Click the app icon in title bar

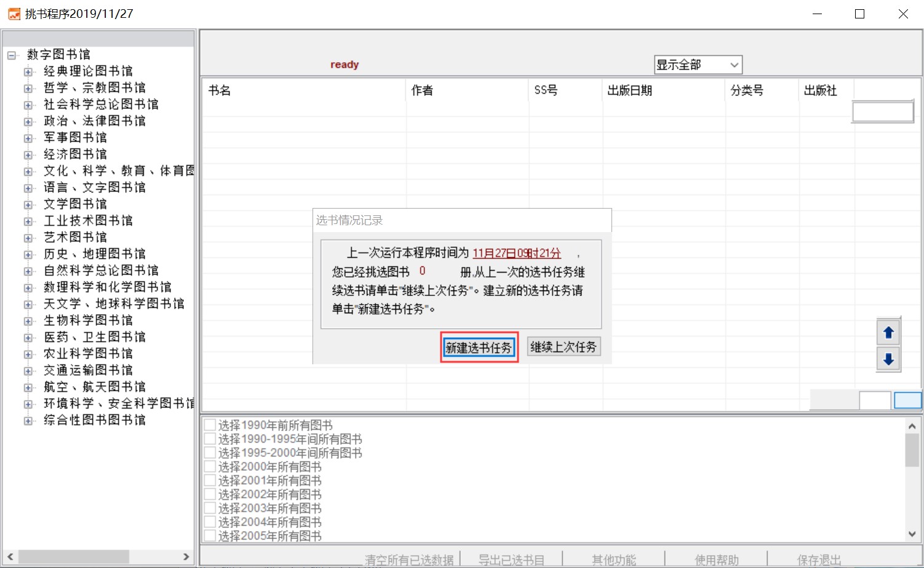(14, 14)
